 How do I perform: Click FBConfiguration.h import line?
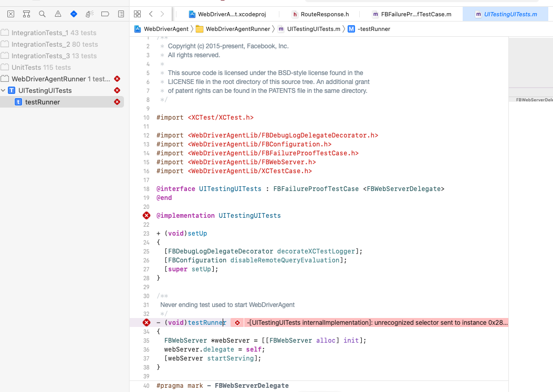(244, 144)
